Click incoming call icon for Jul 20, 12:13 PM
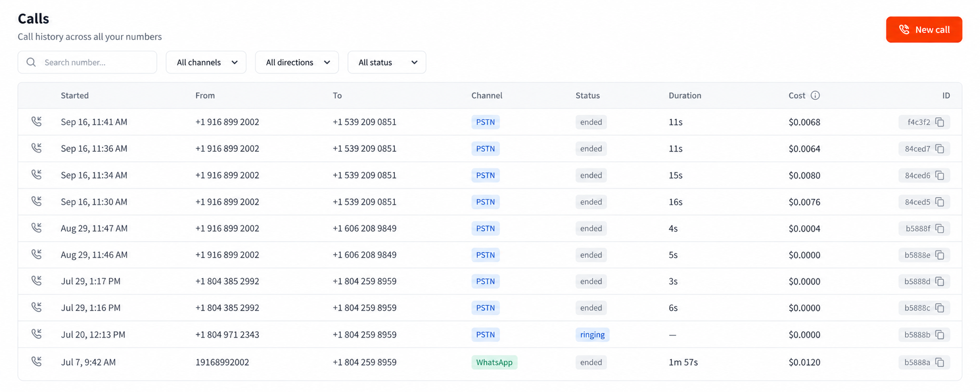Screen dimensions: 980x392 (37, 334)
